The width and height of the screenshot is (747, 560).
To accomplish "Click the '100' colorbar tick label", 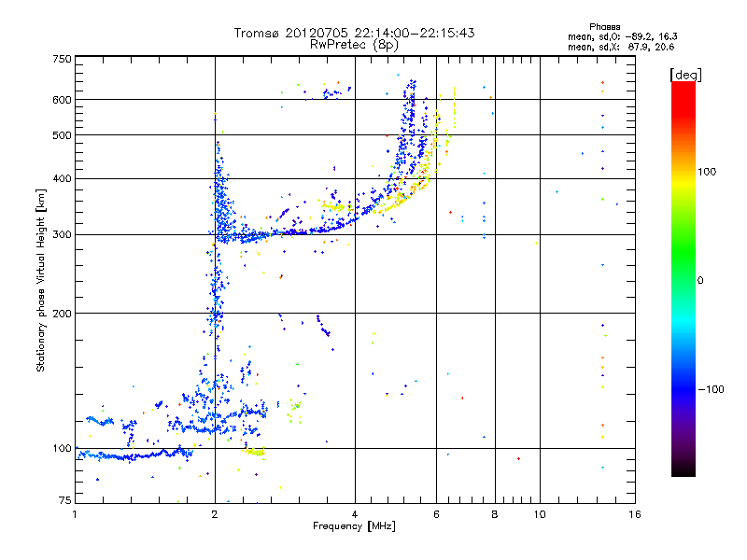I will pos(707,172).
